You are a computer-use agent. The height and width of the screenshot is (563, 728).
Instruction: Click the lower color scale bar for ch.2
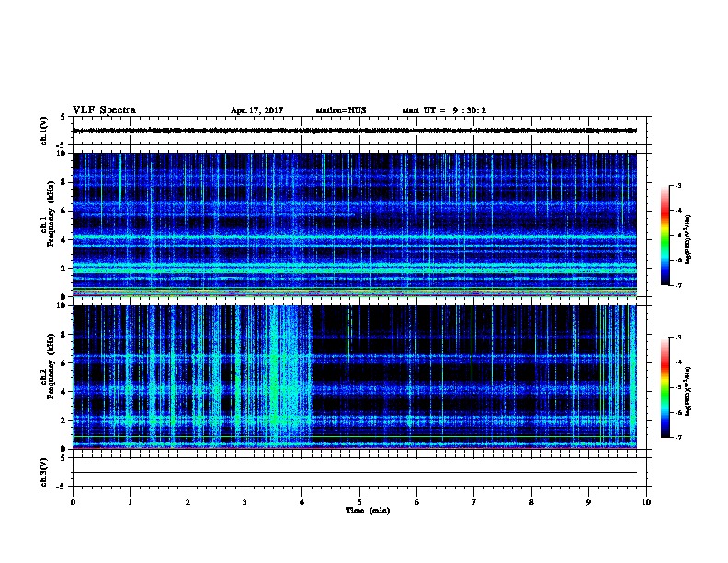point(665,387)
